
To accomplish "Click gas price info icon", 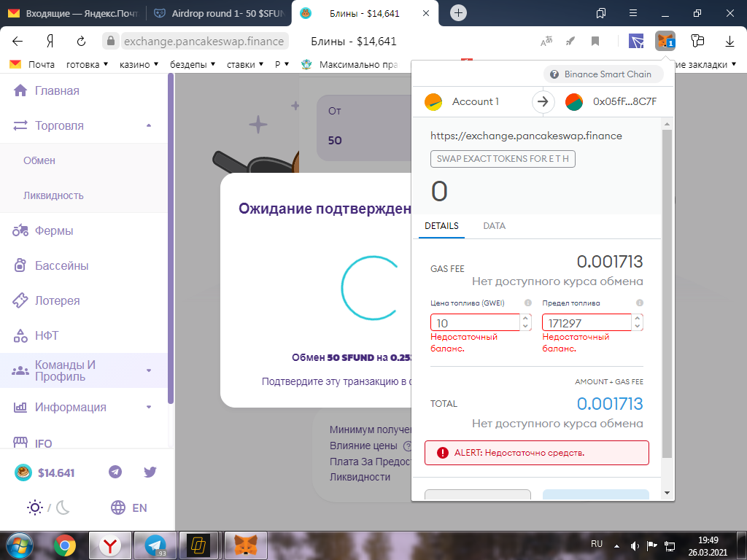I will pyautogui.click(x=528, y=303).
